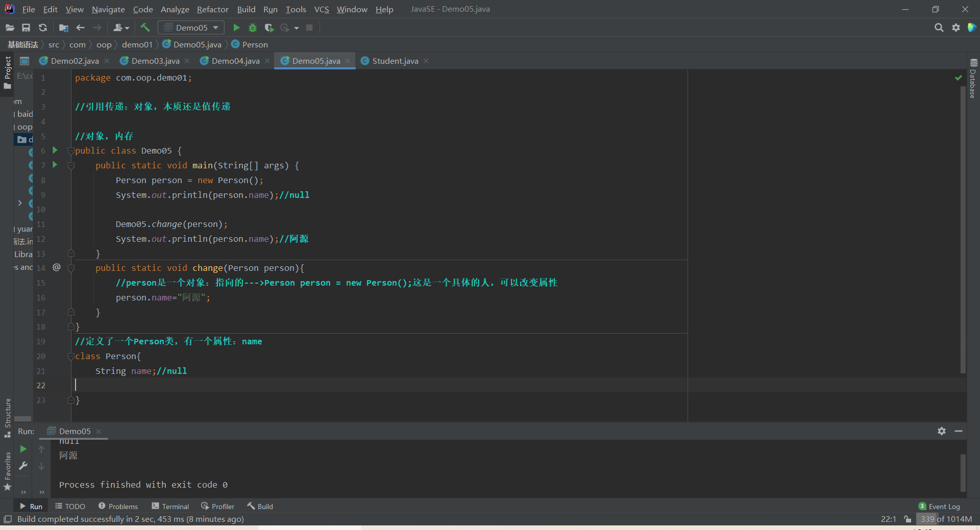Click the run gutter arrow on line 6
Screen dimensions: 980x530
pos(55,150)
